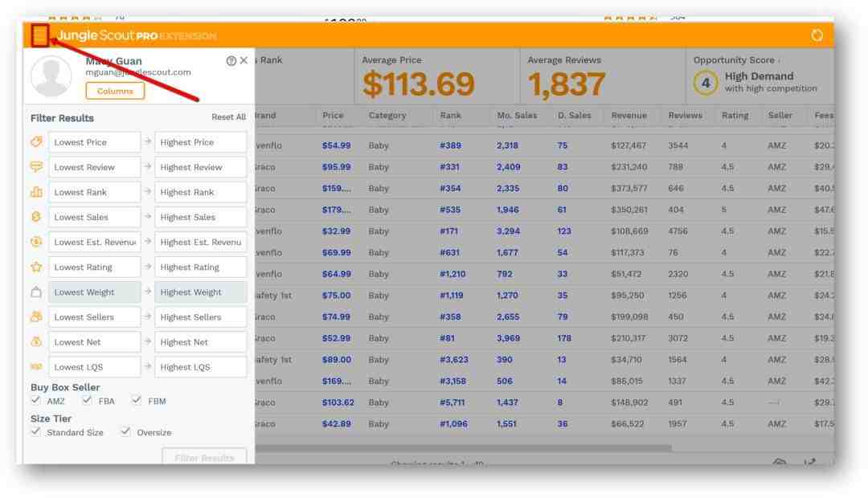Viewport: 868px width, 498px height.
Task: Sort table by Rank column header
Action: pos(450,116)
